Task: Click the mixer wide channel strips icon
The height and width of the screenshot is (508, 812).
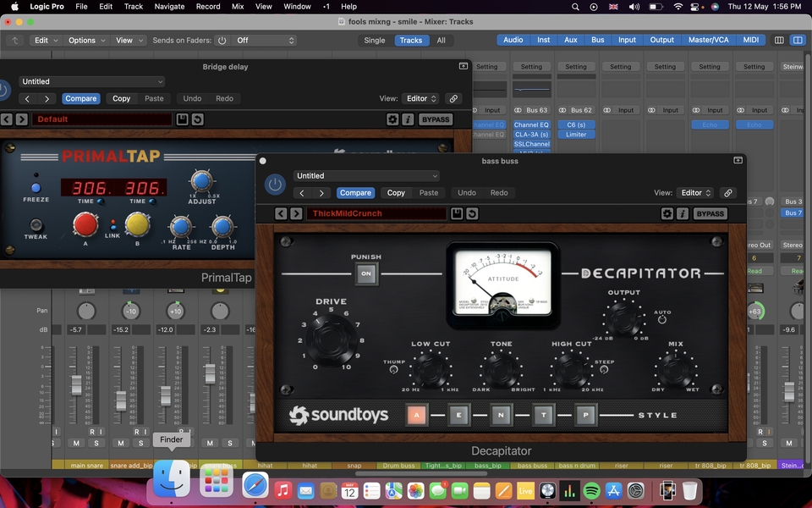Action: [798, 40]
